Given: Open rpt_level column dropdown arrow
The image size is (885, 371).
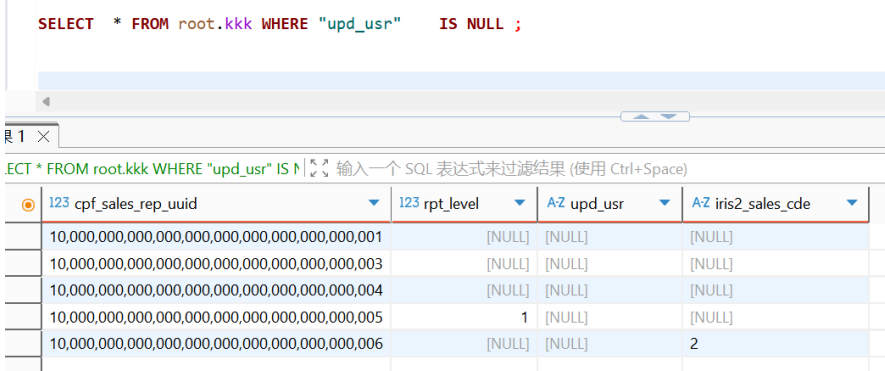Looking at the screenshot, I should [520, 203].
